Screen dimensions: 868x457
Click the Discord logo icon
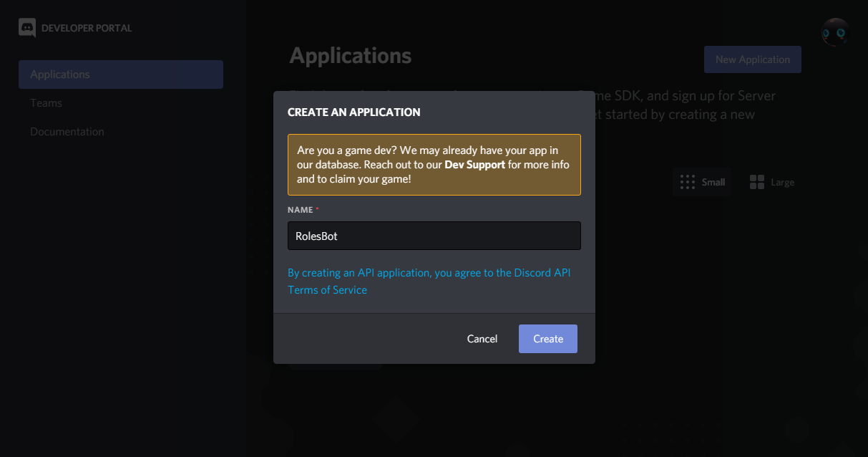tap(27, 28)
